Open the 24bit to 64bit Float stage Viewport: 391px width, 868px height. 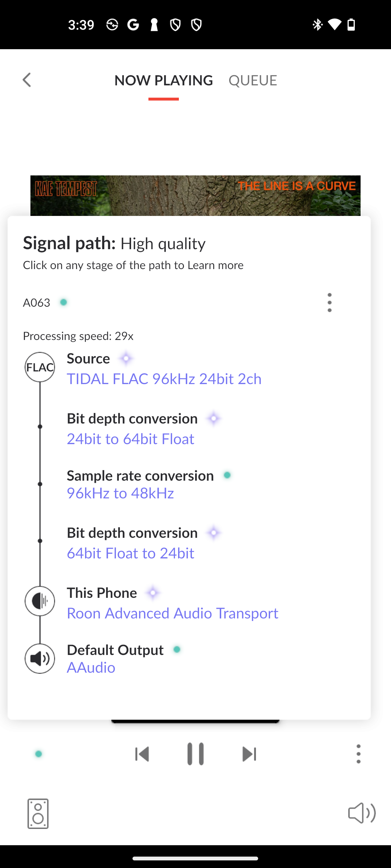coord(130,439)
